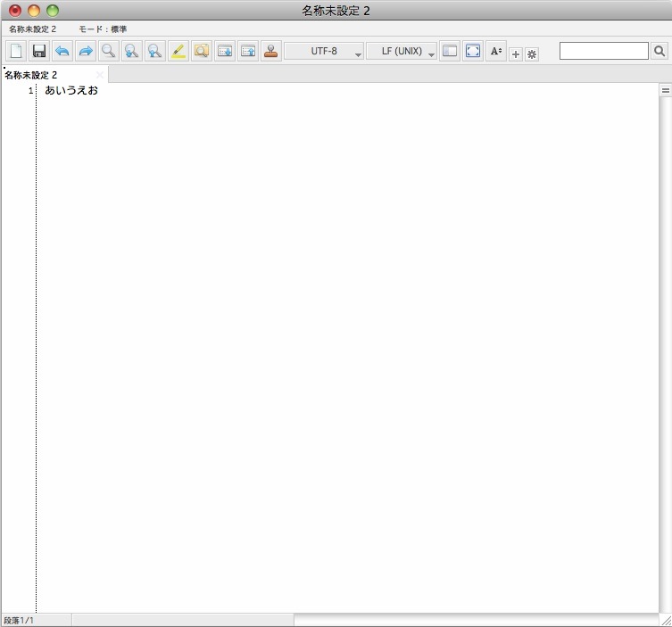
Task: Close the window with the red button
Action: click(15, 11)
